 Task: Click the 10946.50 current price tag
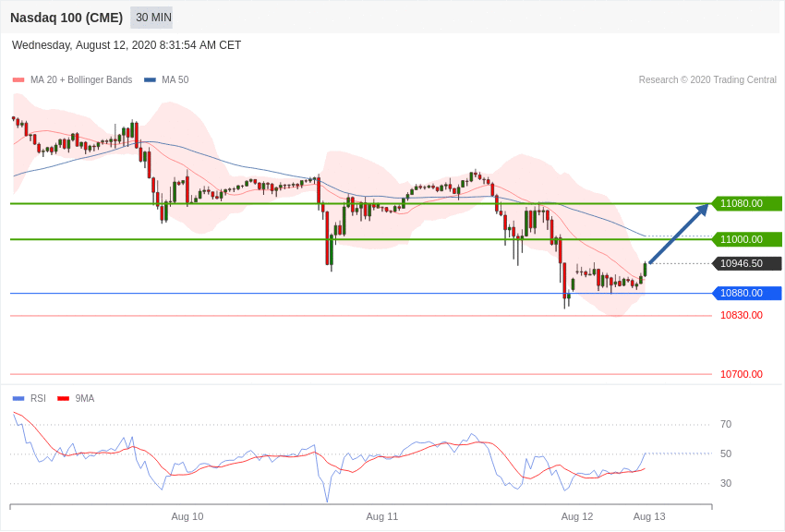[746, 263]
